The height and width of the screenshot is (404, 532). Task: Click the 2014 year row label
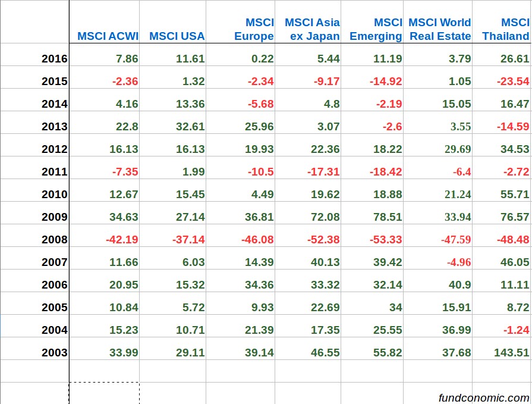point(55,104)
